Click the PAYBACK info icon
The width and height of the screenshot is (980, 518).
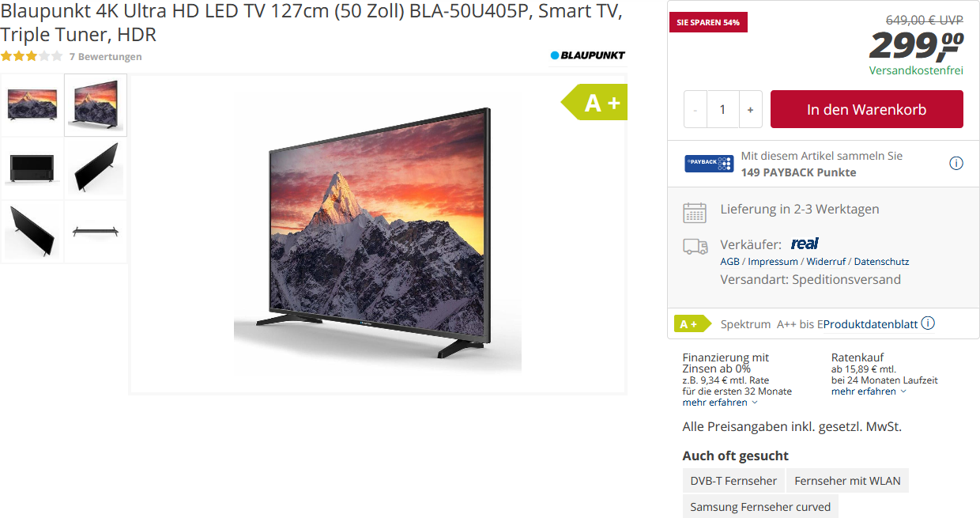click(955, 164)
